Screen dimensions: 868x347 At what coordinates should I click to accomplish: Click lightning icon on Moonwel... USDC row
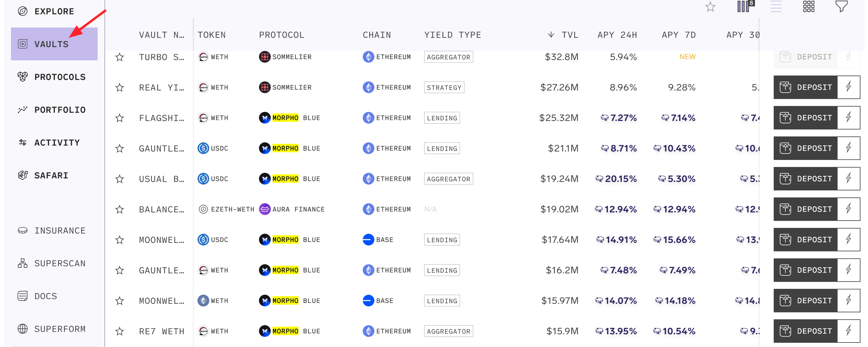click(x=849, y=240)
